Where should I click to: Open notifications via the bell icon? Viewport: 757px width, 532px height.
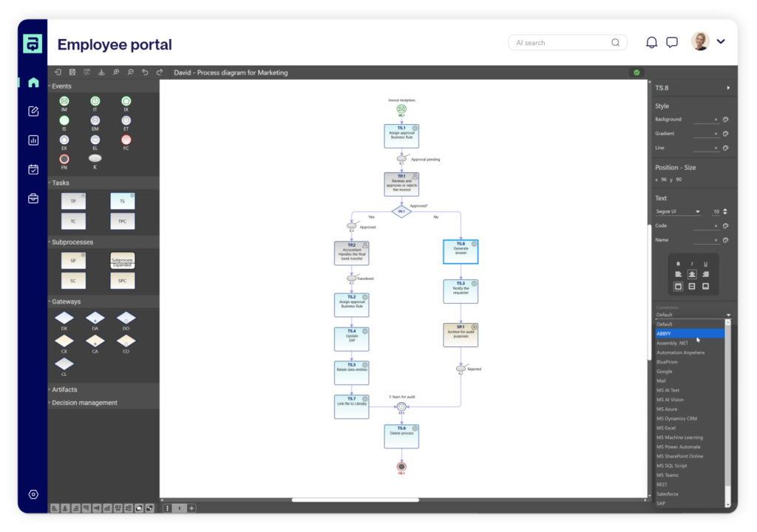(x=651, y=42)
